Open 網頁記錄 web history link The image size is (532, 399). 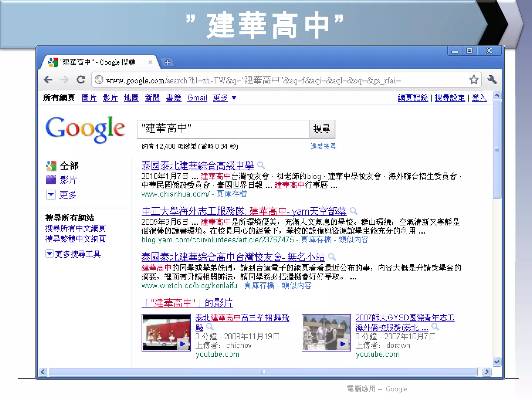(x=413, y=98)
